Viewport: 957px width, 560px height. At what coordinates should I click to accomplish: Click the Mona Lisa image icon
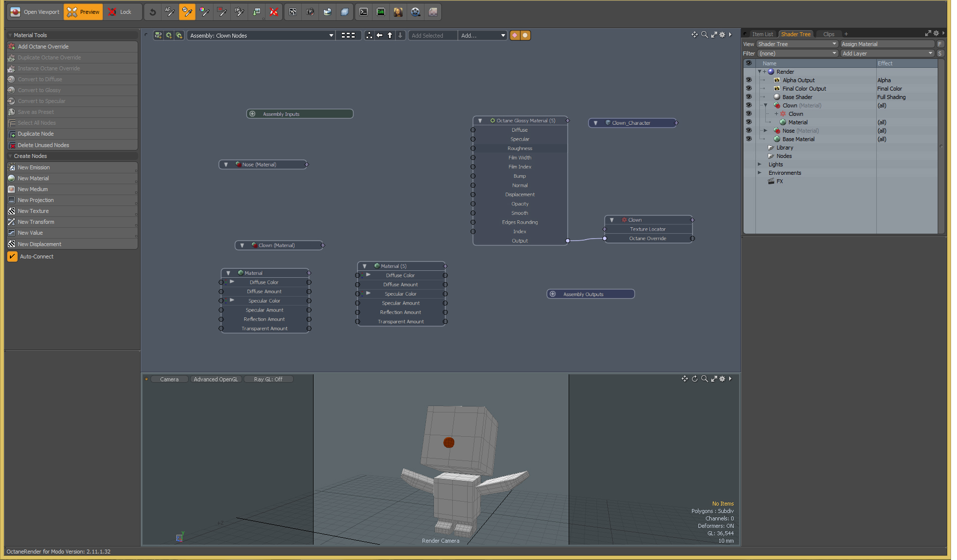coord(398,12)
